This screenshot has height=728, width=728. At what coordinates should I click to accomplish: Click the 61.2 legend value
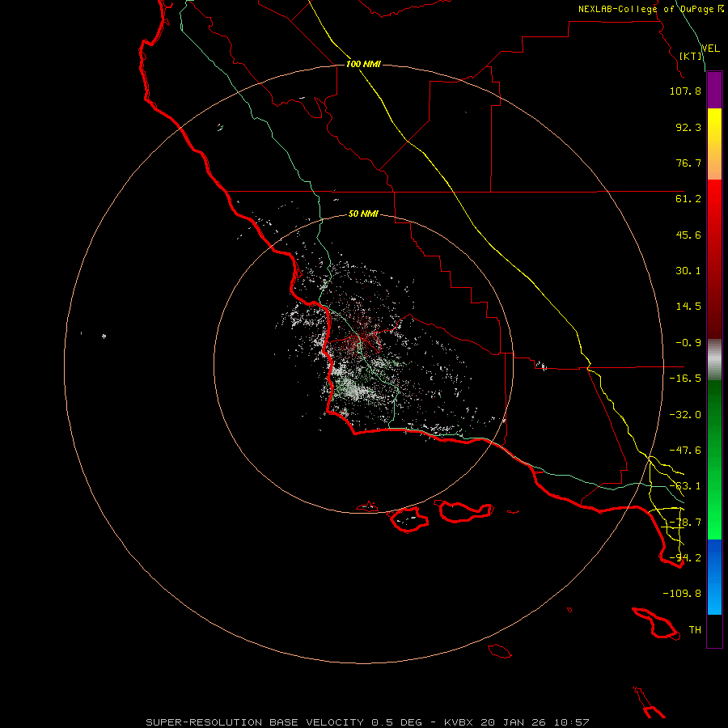(688, 199)
